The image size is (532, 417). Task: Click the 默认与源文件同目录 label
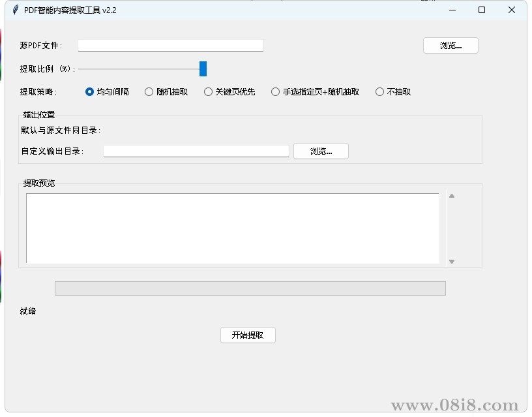[x=61, y=131]
